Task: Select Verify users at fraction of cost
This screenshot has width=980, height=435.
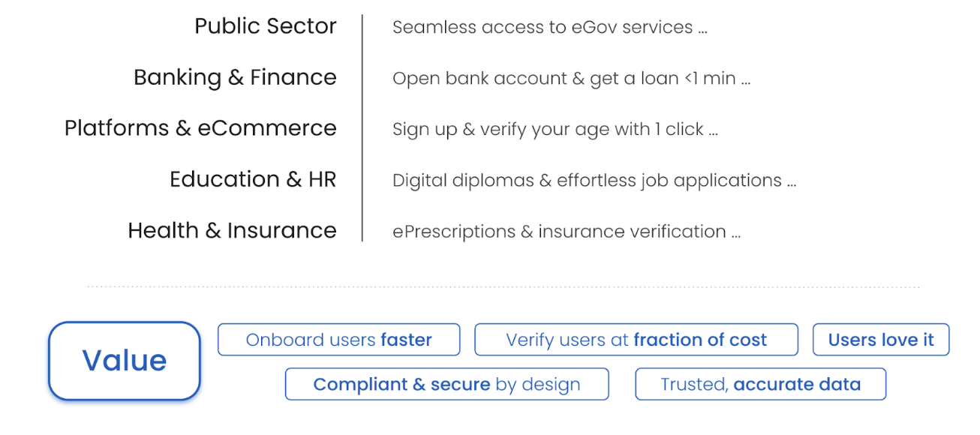Action: point(636,340)
